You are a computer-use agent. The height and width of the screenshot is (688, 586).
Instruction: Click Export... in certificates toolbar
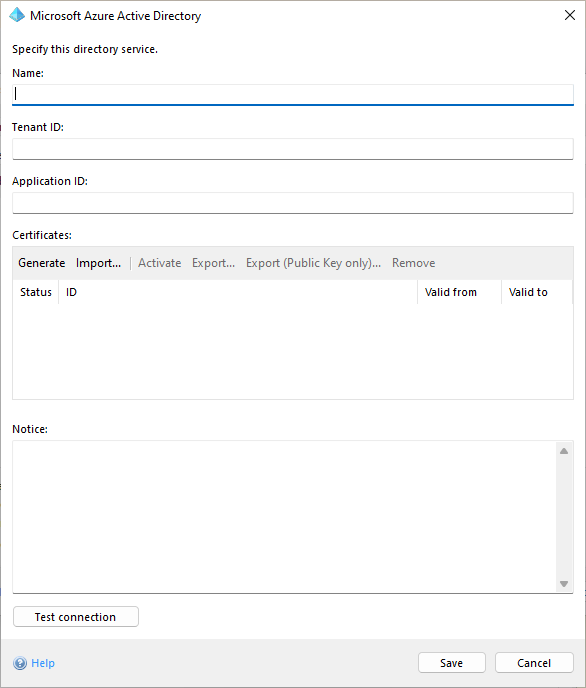click(214, 263)
